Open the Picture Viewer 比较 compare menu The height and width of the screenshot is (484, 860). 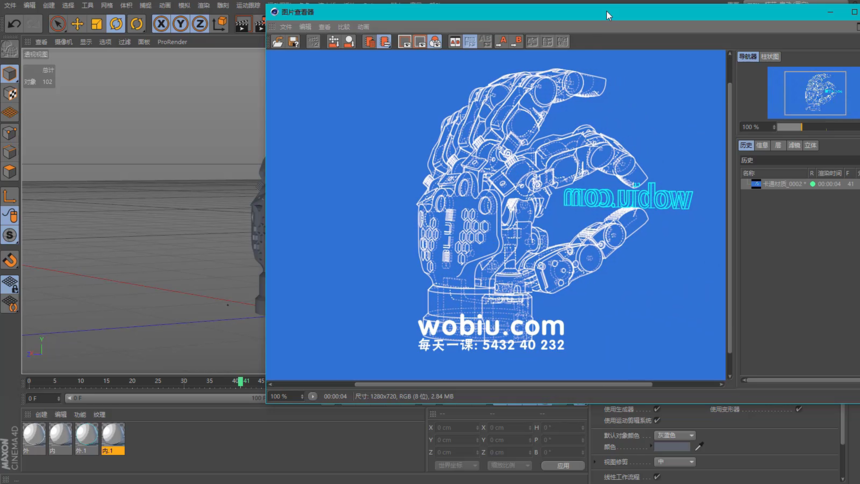(344, 27)
